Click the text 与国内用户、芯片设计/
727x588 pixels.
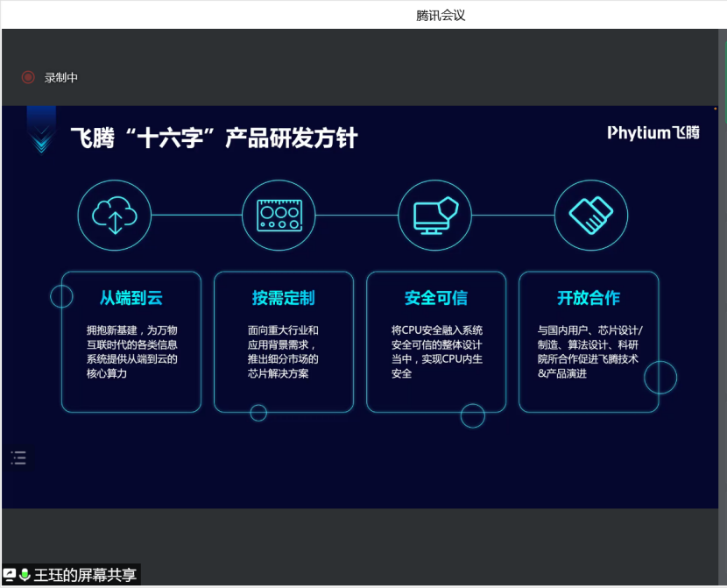(590, 330)
